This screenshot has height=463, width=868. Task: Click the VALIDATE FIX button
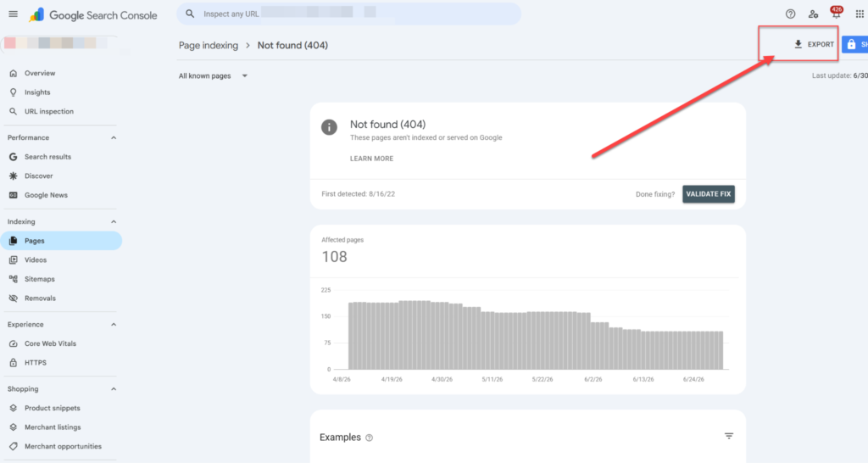[x=709, y=194]
